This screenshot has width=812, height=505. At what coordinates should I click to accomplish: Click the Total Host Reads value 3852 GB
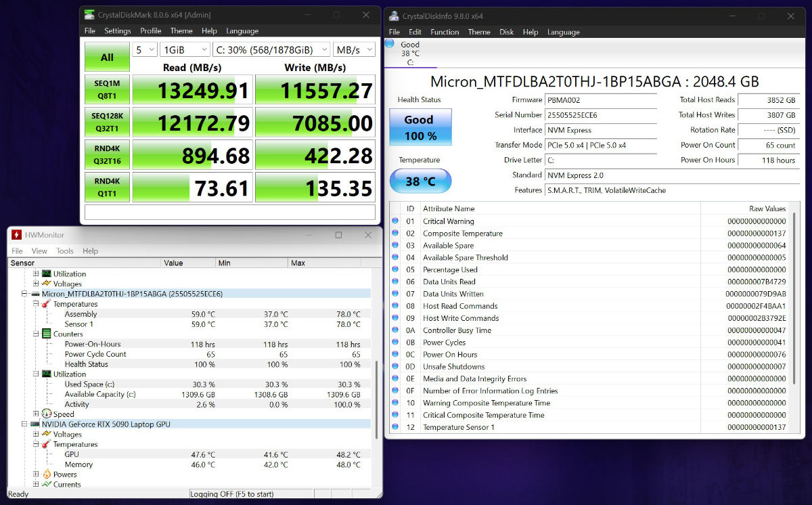[x=768, y=100]
